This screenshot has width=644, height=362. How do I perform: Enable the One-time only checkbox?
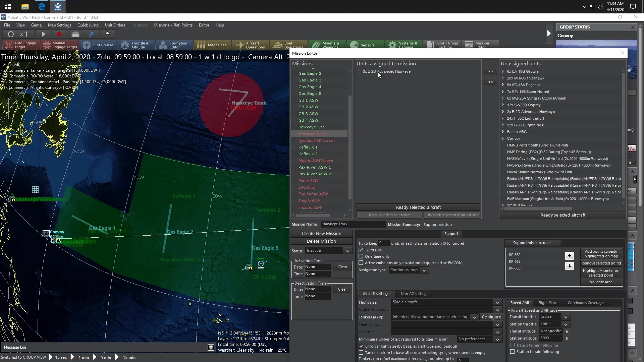(361, 256)
